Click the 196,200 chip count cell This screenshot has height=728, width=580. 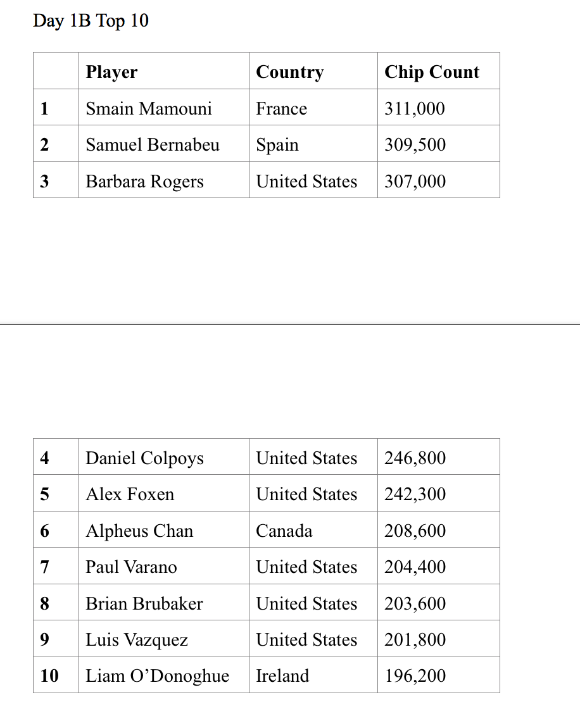(438, 675)
